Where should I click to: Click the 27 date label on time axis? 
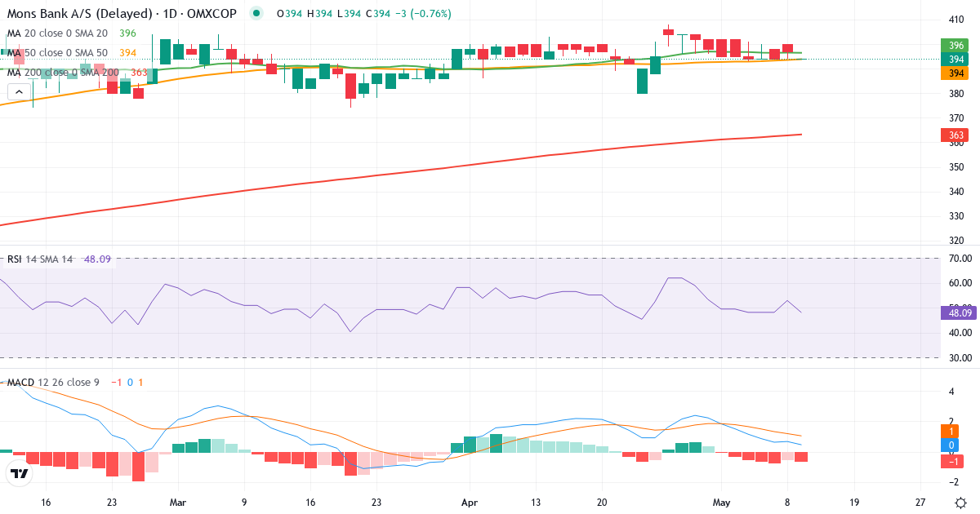coord(920,503)
